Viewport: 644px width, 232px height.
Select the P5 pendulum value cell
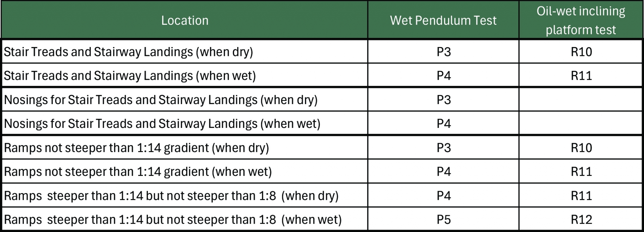click(x=443, y=220)
